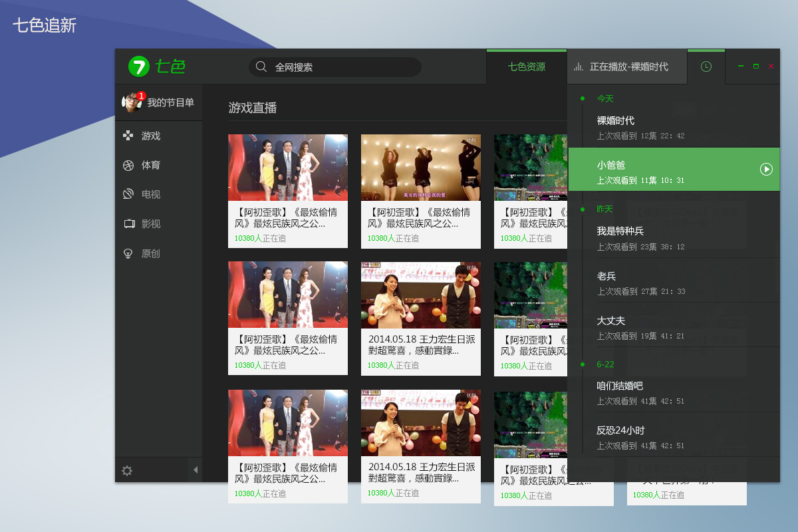
Task: Click the 原创 lightbulb icon
Action: coord(128,253)
